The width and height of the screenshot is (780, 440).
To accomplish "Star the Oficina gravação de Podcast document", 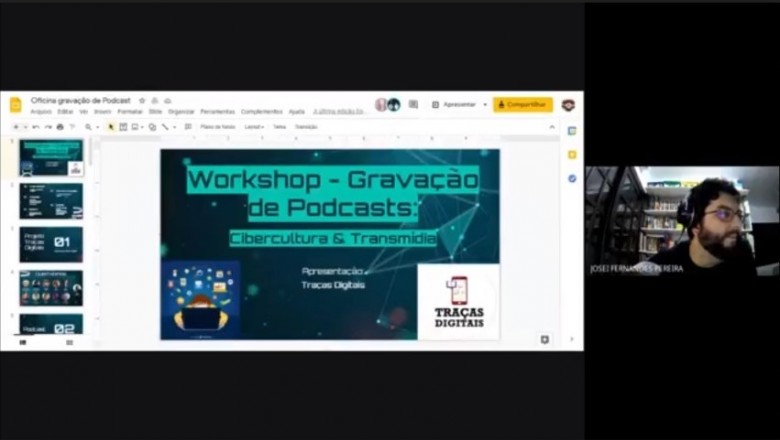I will point(142,101).
